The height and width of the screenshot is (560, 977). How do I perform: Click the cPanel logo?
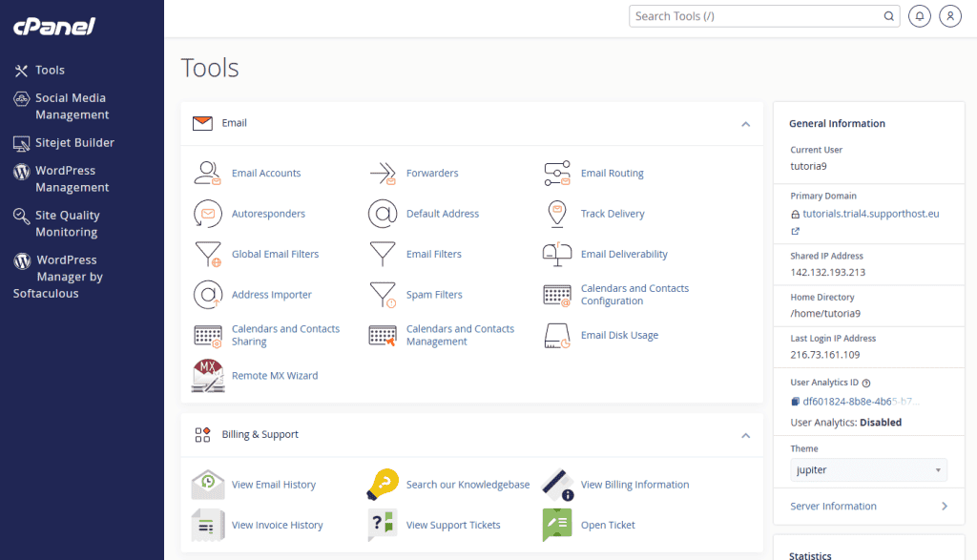click(x=54, y=26)
